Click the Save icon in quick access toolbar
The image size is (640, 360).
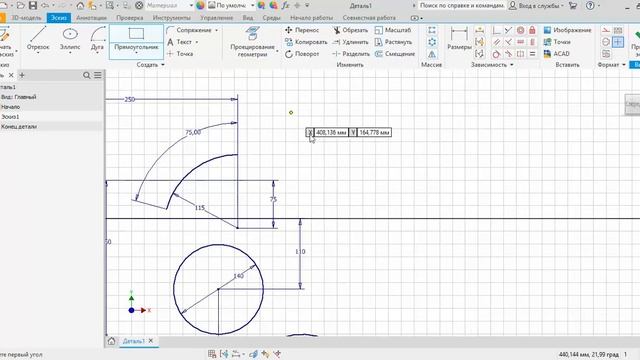click(x=33, y=6)
